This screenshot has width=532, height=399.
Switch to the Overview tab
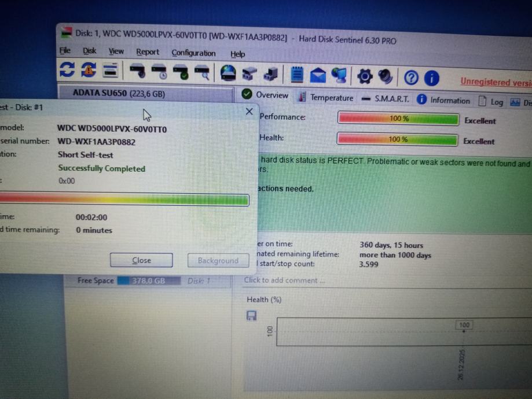click(265, 95)
